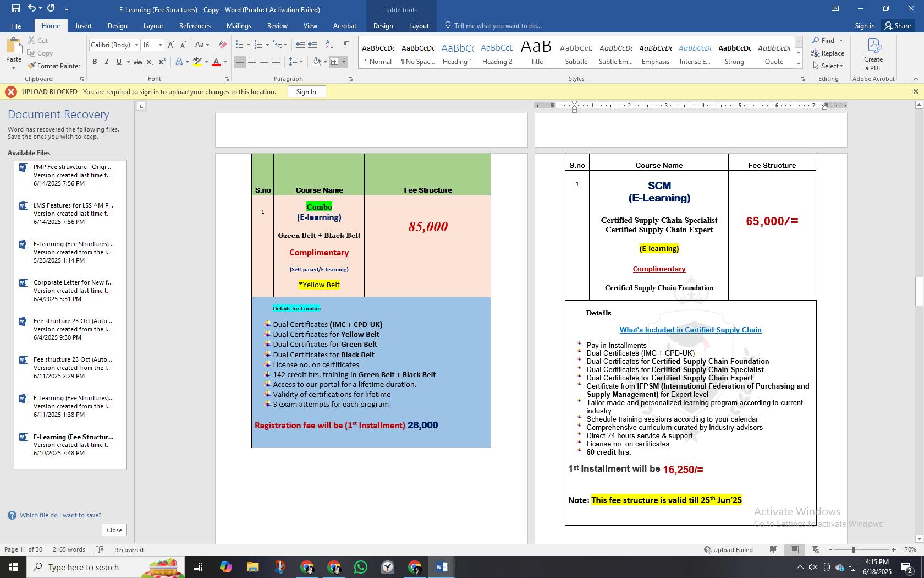The height and width of the screenshot is (578, 924).
Task: Open the notification center icon
Action: pos(907,567)
